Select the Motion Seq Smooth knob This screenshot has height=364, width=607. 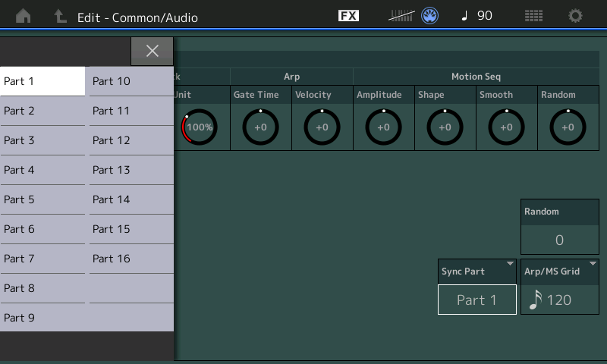pos(506,127)
